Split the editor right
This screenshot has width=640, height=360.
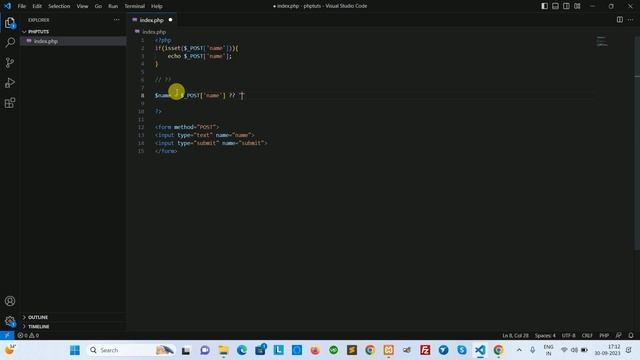point(620,20)
